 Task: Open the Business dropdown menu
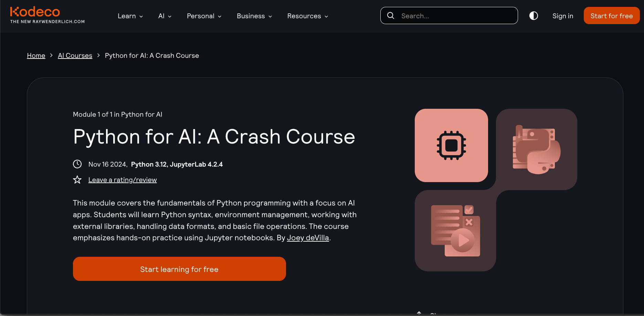click(x=254, y=16)
